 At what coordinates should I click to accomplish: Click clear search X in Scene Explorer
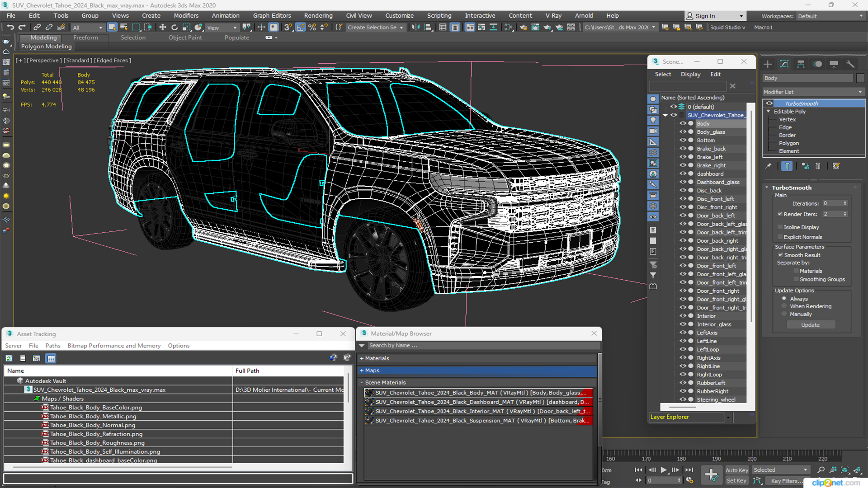tap(732, 86)
